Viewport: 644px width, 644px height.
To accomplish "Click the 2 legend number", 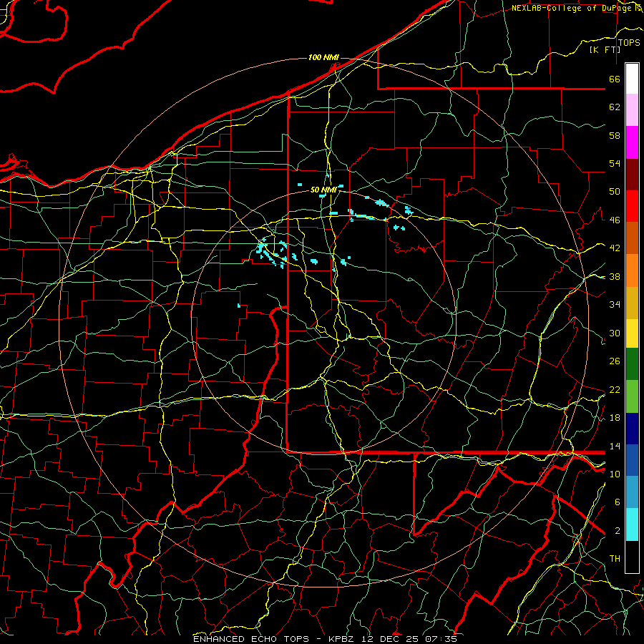I will coord(618,531).
